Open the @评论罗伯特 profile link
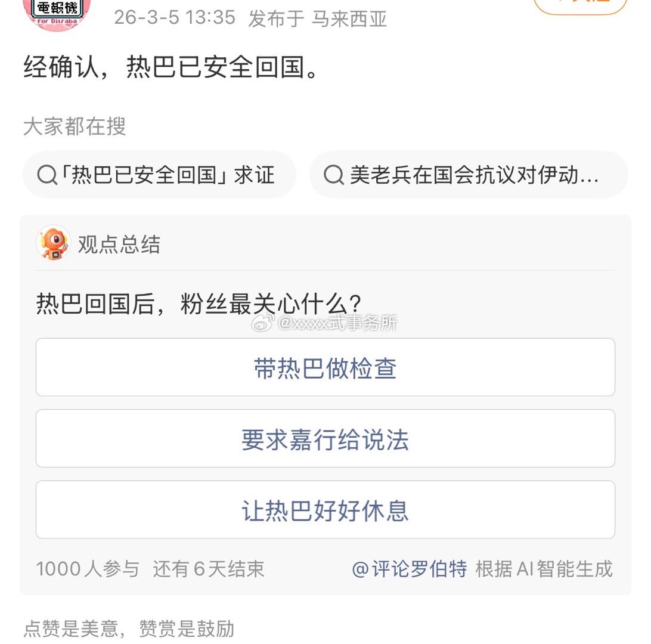The width and height of the screenshot is (651, 644). coord(411,570)
